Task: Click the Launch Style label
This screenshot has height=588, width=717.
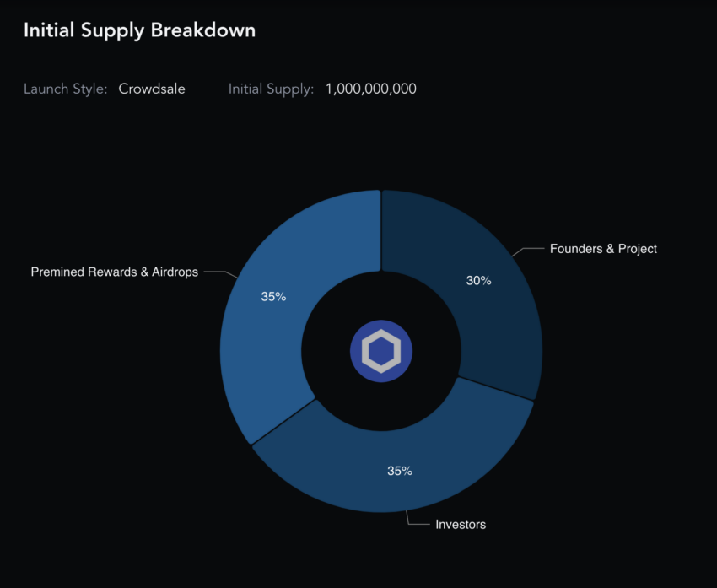Action: click(x=66, y=89)
